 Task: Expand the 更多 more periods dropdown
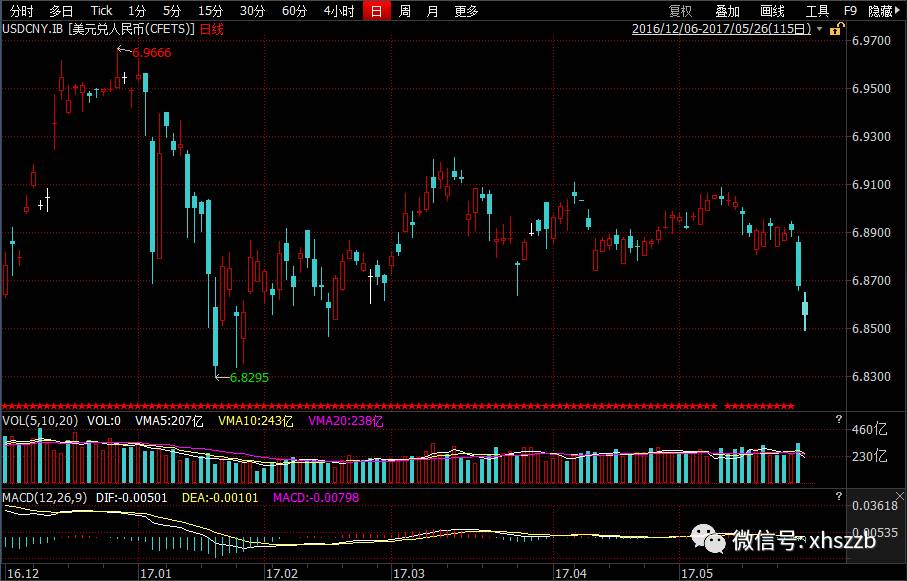tap(466, 11)
